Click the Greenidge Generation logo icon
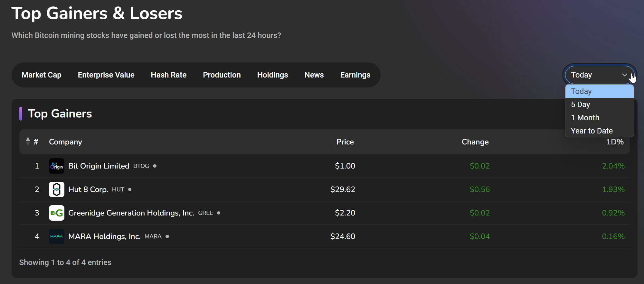The height and width of the screenshot is (284, 644). pos(56,213)
